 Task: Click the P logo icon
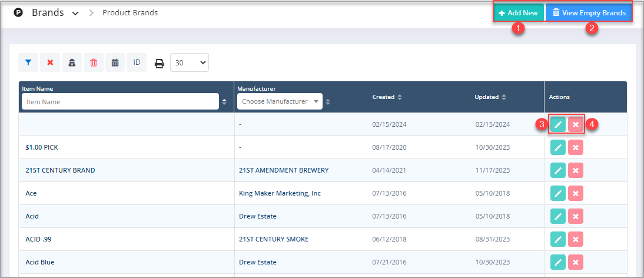[x=18, y=13]
